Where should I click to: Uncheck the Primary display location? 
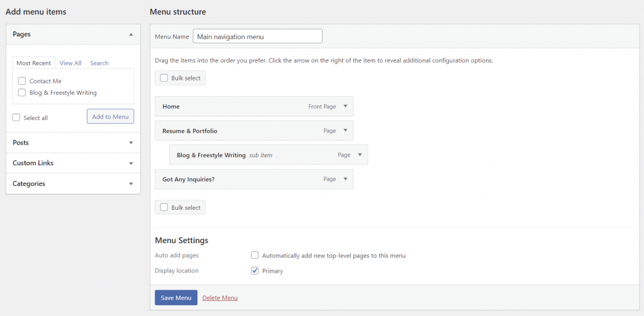pyautogui.click(x=255, y=271)
